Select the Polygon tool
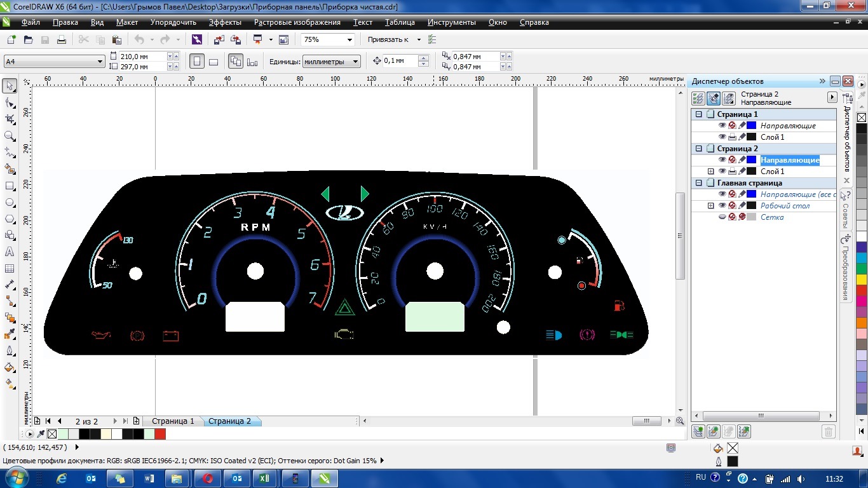This screenshot has height=488, width=868. pyautogui.click(x=10, y=219)
